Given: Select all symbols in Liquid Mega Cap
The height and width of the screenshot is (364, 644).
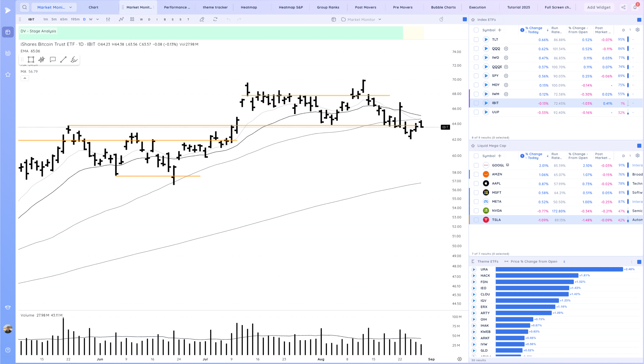Looking at the screenshot, I should click(476, 156).
